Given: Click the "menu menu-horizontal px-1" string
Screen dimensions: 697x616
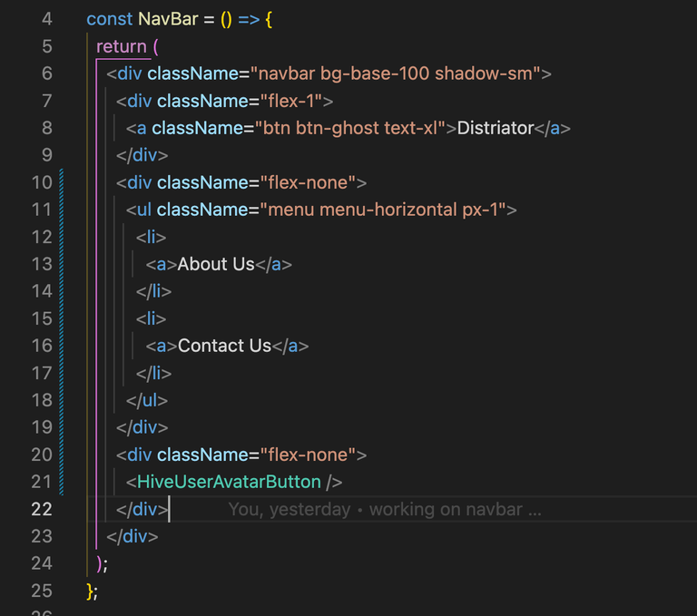Looking at the screenshot, I should [x=383, y=210].
